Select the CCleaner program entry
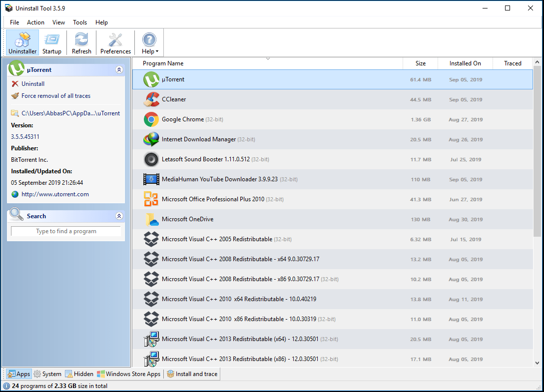 174,99
